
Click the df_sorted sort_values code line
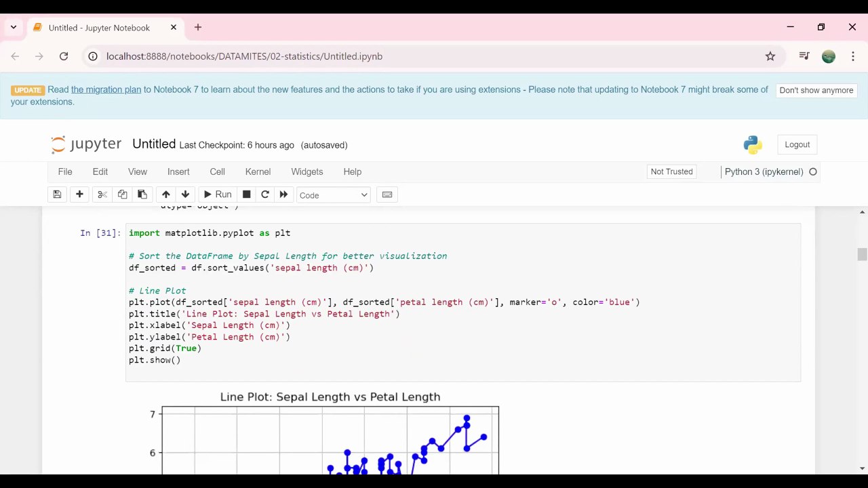[x=251, y=268]
